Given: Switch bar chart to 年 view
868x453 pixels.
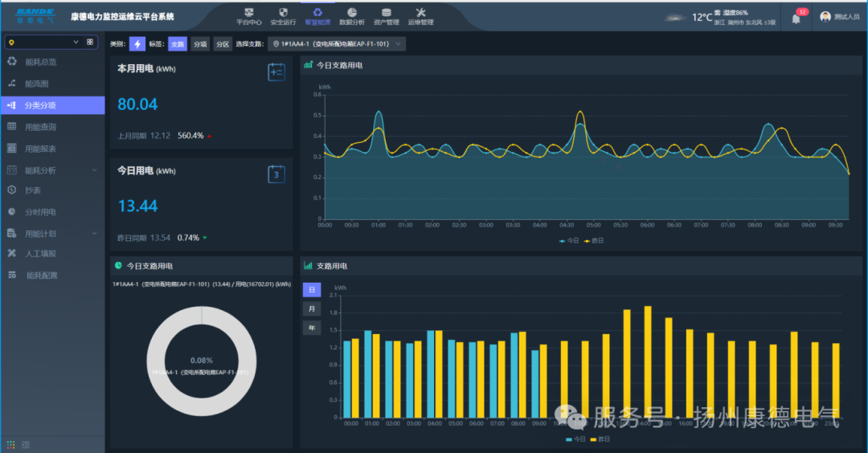Looking at the screenshot, I should 311,328.
